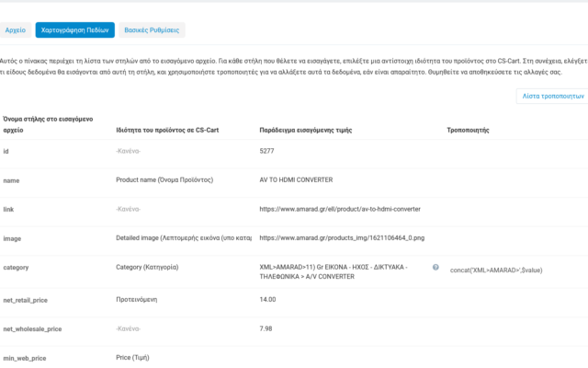This screenshot has height=368, width=588.
Task: Switch to the Αρχείο tab
Action: pos(16,30)
